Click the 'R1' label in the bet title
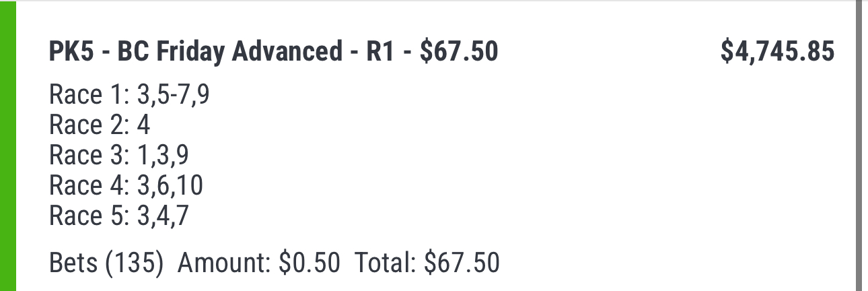This screenshot has height=291, width=868. tap(379, 52)
